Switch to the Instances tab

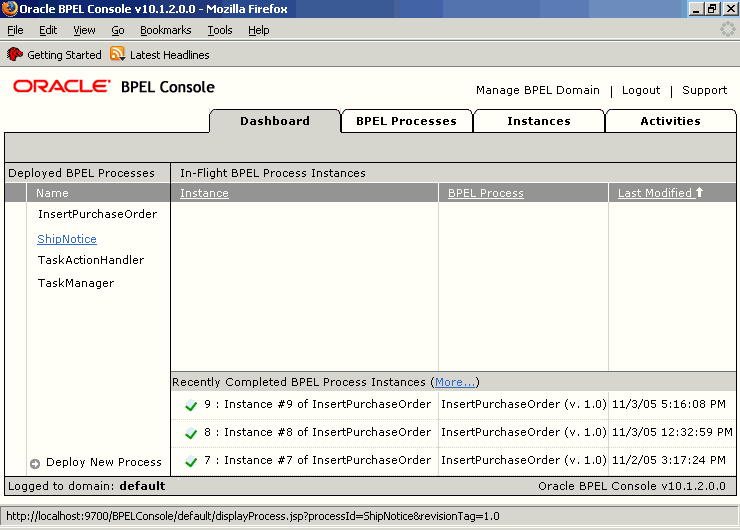pyautogui.click(x=538, y=121)
